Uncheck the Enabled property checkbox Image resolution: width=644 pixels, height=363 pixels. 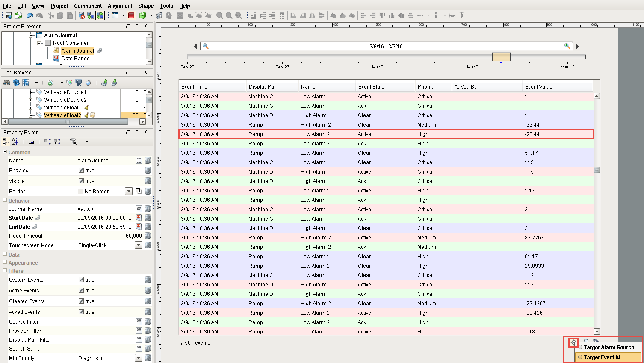(x=81, y=171)
